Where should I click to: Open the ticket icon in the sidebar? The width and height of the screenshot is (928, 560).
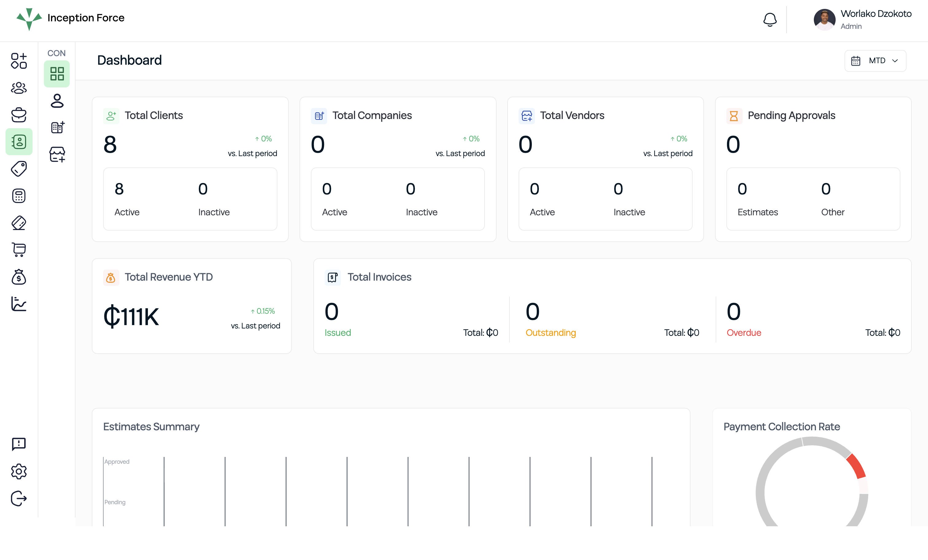(19, 223)
